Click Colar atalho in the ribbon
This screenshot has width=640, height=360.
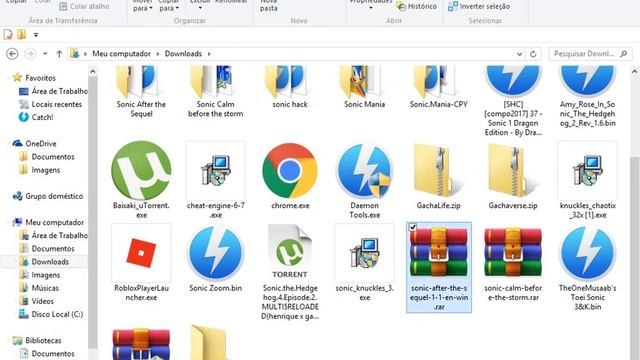tap(84, 7)
